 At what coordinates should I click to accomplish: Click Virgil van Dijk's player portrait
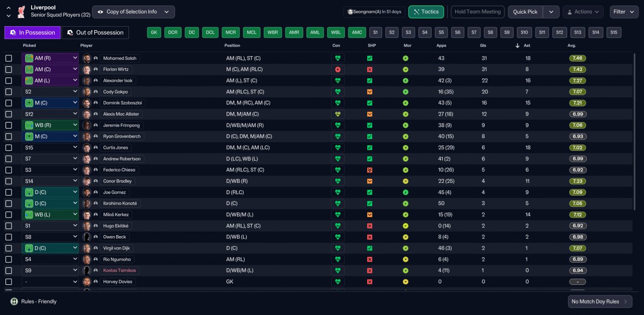point(87,248)
